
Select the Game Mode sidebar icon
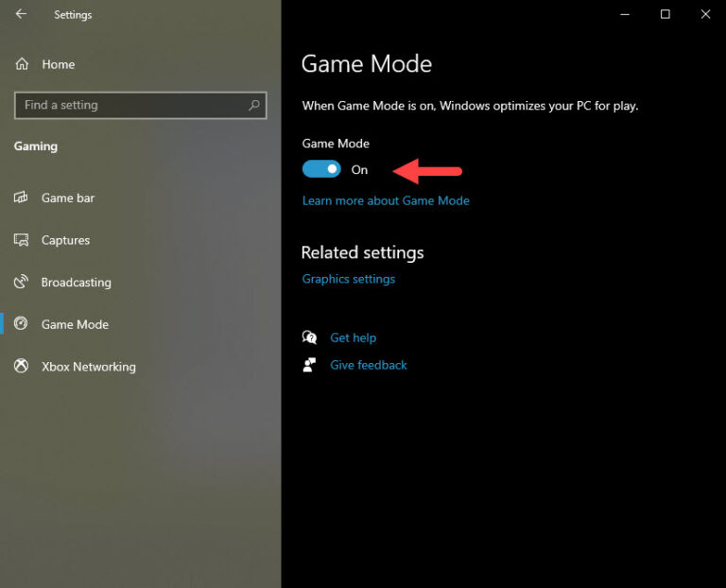point(21,323)
